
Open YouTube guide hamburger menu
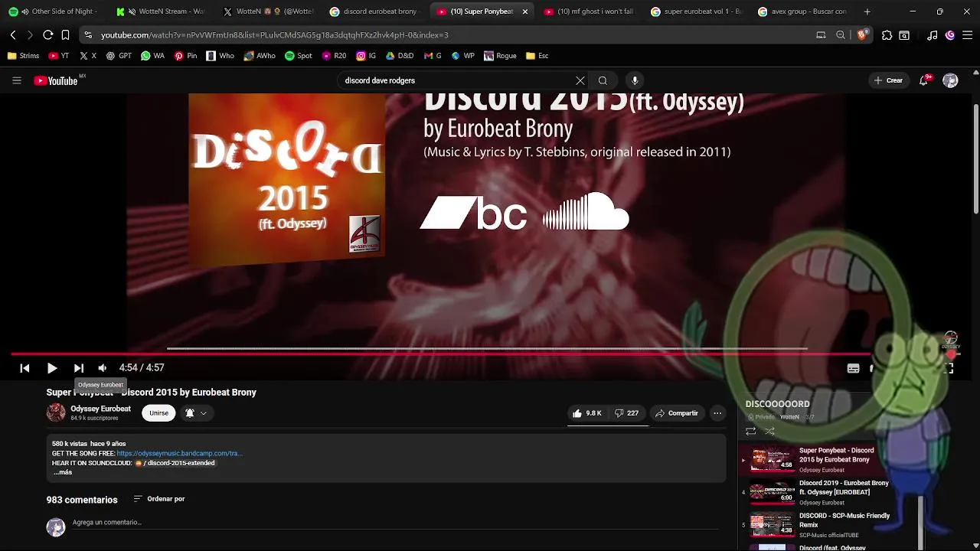point(16,80)
